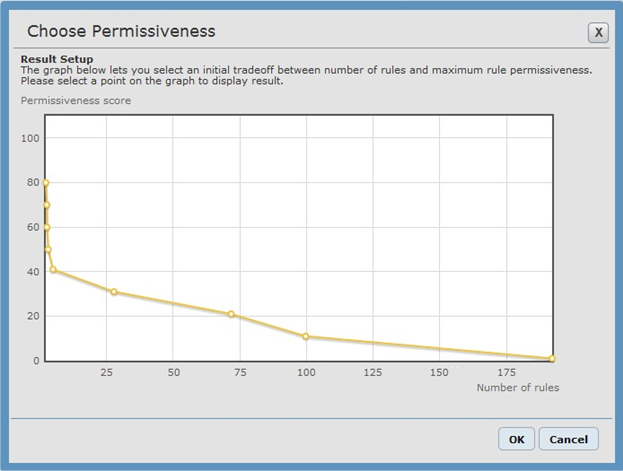Select the data point at permissiveness 50

[47, 249]
